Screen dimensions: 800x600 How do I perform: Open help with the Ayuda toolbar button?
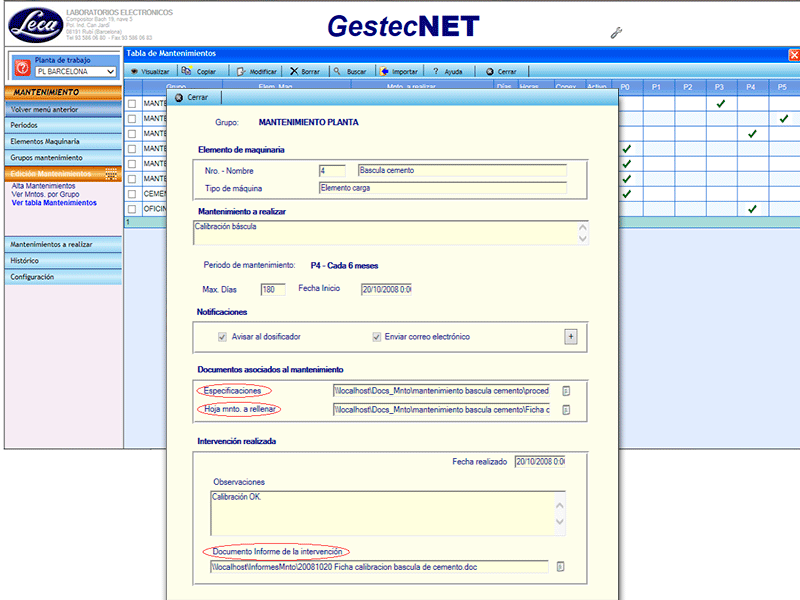point(447,71)
